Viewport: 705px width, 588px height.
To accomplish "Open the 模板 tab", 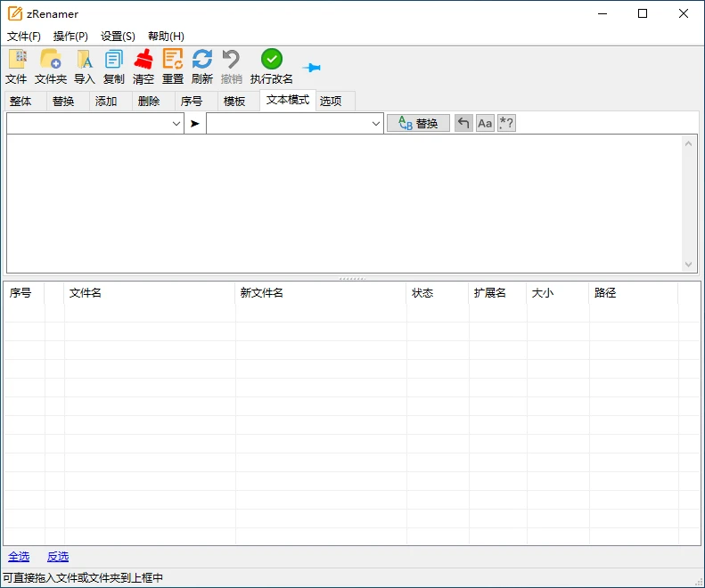I will (x=234, y=102).
